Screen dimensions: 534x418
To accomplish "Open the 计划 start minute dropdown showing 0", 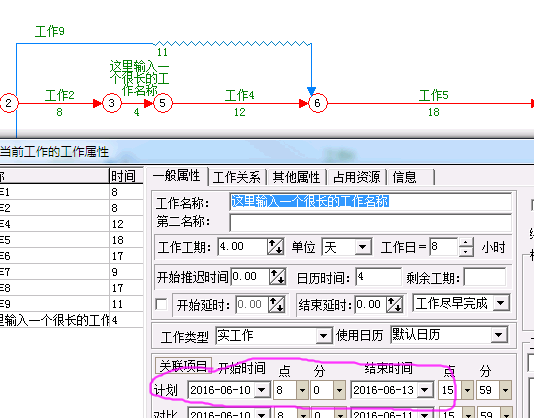I will pos(339,390).
